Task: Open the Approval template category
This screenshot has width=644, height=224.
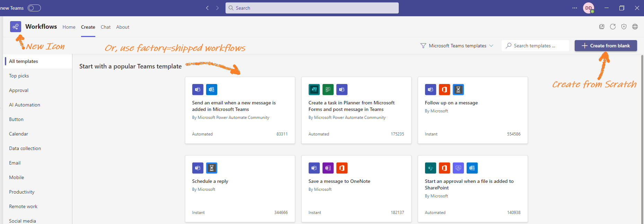Action: tap(38, 90)
